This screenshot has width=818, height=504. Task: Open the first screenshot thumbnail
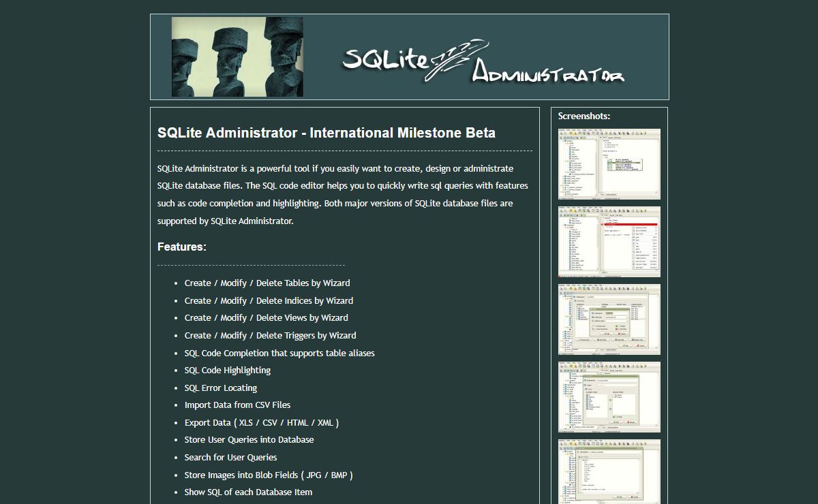coord(609,164)
